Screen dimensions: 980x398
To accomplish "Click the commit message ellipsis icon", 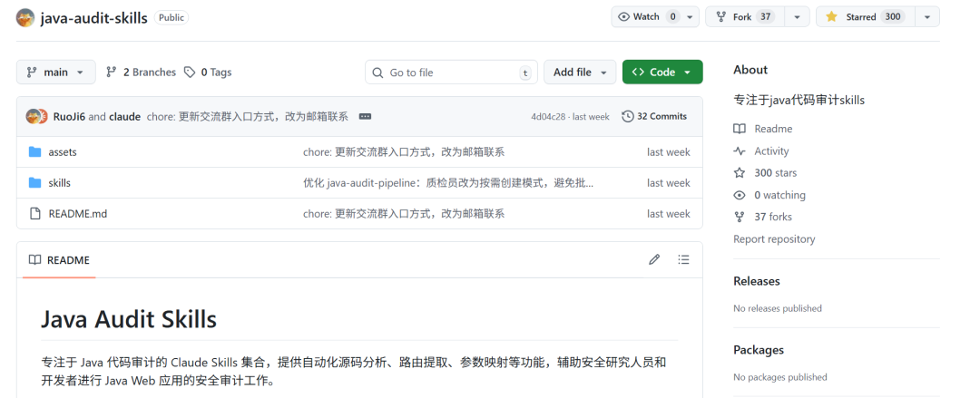I will pyautogui.click(x=365, y=116).
